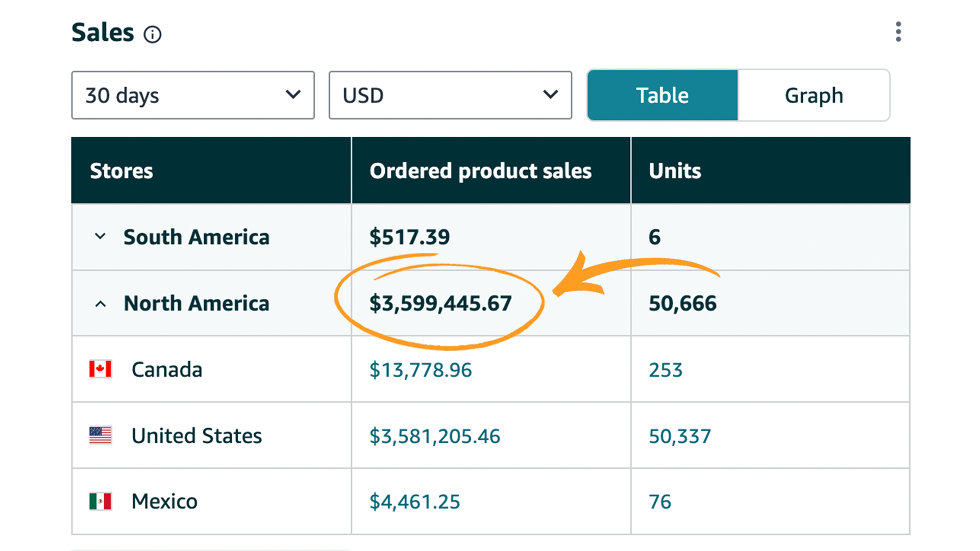This screenshot has height=551, width=980.
Task: Click the collapse caret beside North America
Action: coord(100,303)
